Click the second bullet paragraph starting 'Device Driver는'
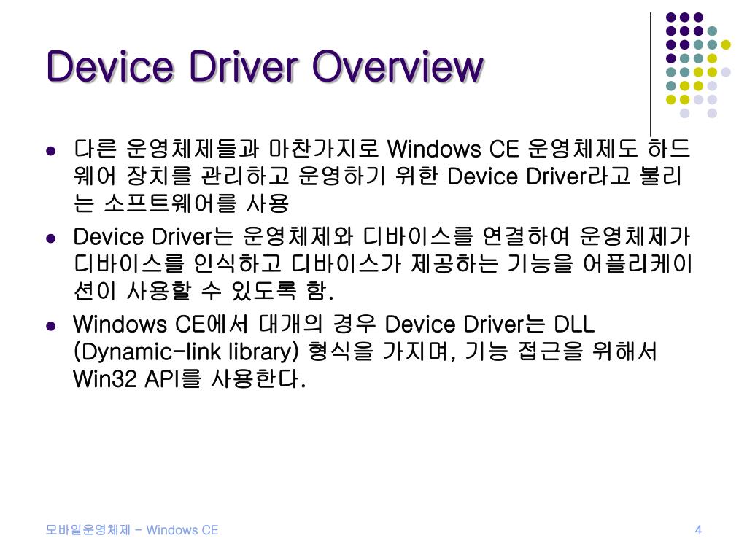Image resolution: width=747 pixels, height=560 pixels. coord(383,263)
